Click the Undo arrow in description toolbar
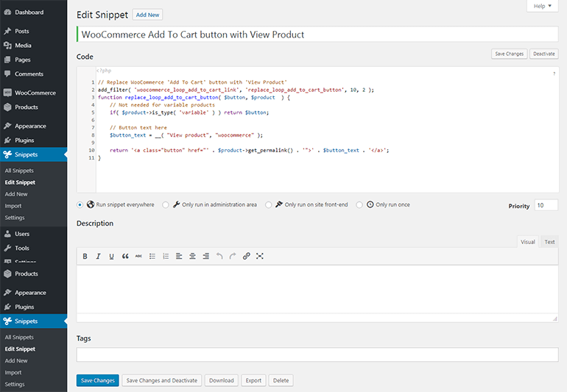Image resolution: width=567 pixels, height=392 pixels. 219,256
